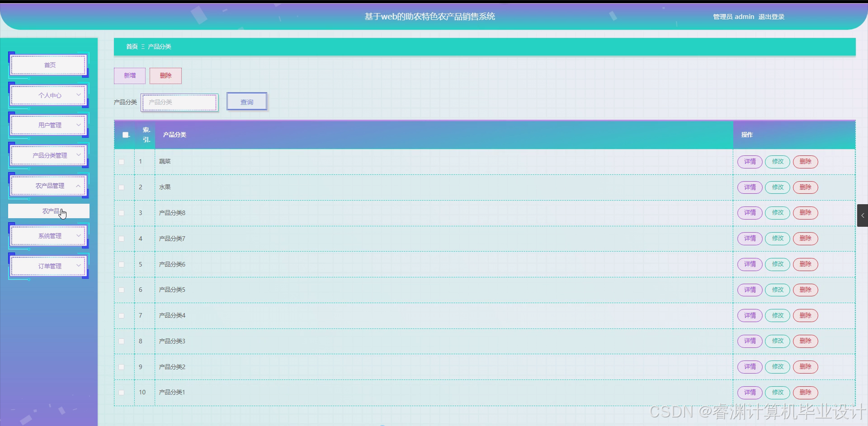Open the 农产品 submenu item
This screenshot has width=868, height=426.
click(x=49, y=211)
